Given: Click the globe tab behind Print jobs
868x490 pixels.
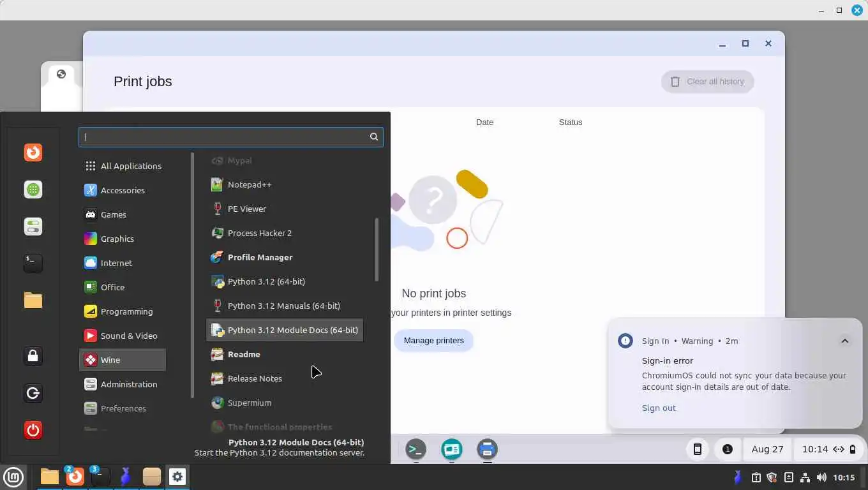Looking at the screenshot, I should coord(61,74).
